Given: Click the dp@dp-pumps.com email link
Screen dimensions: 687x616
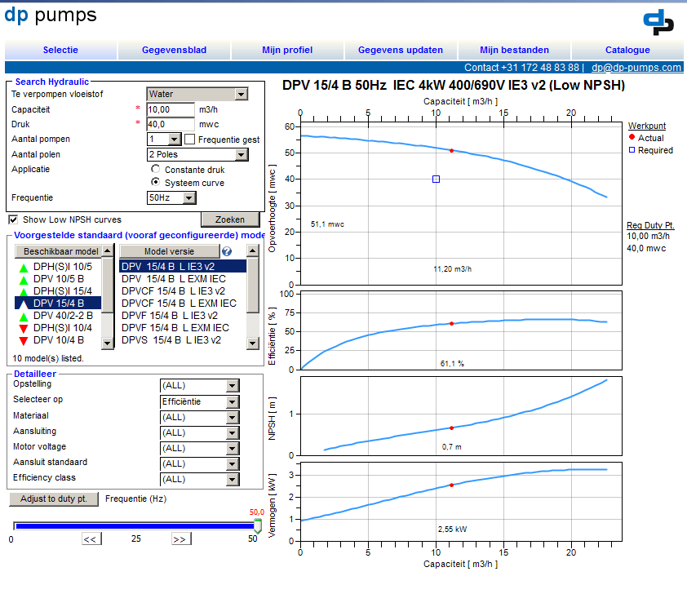Looking at the screenshot, I should pyautogui.click(x=636, y=68).
